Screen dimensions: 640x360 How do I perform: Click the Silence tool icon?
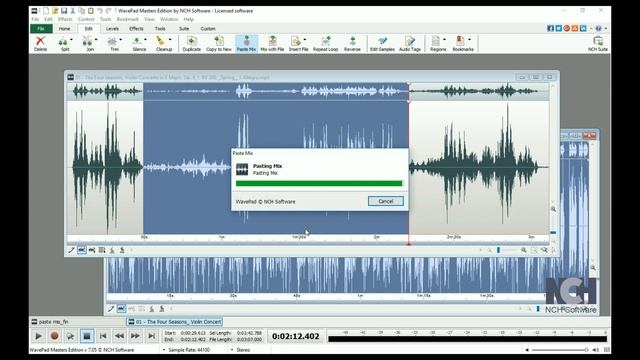[x=138, y=43]
